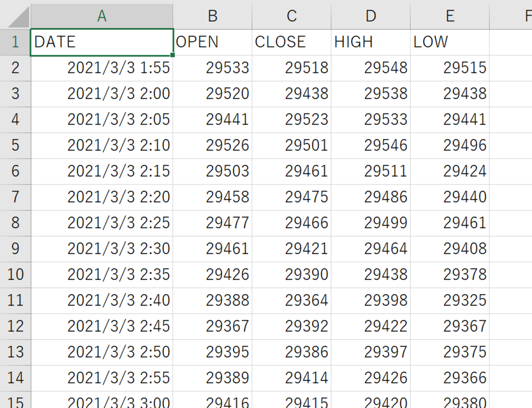Select row 10 header
Screen dimensions: 532x408
point(16,274)
